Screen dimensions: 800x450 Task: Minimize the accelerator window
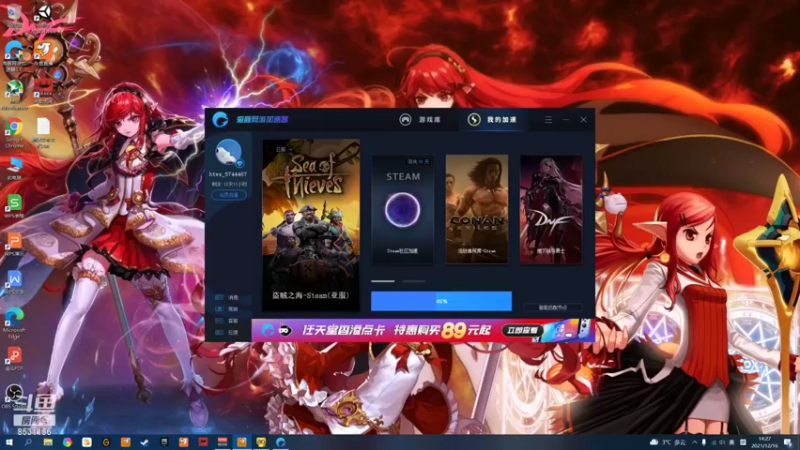tap(566, 119)
